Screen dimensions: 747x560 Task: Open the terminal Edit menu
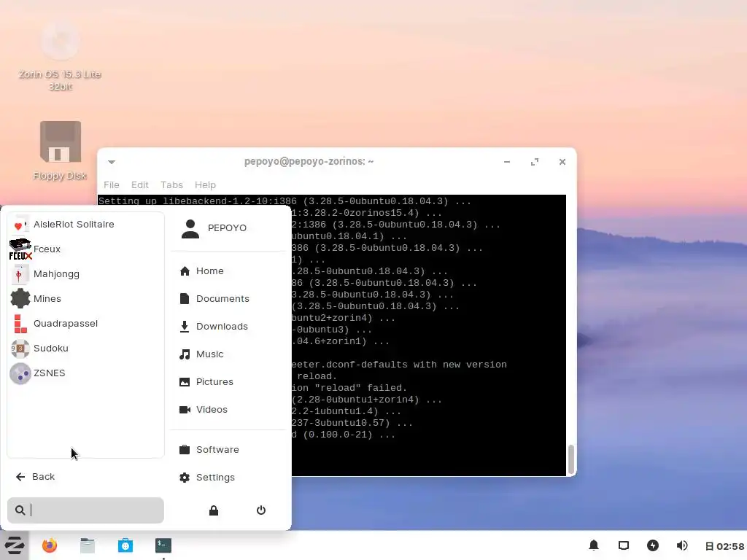point(140,184)
